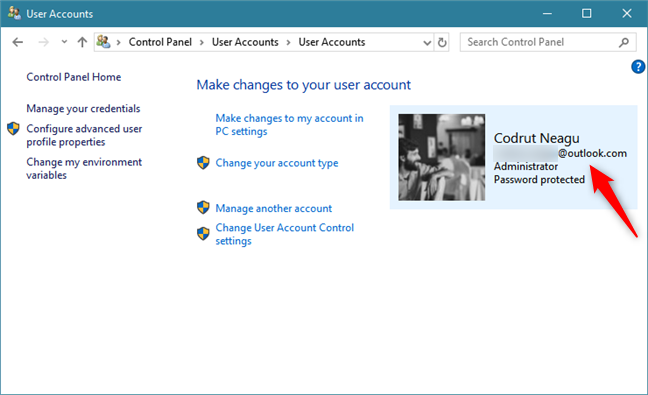
Task: Select Control Panel in the breadcrumb
Action: click(x=160, y=42)
